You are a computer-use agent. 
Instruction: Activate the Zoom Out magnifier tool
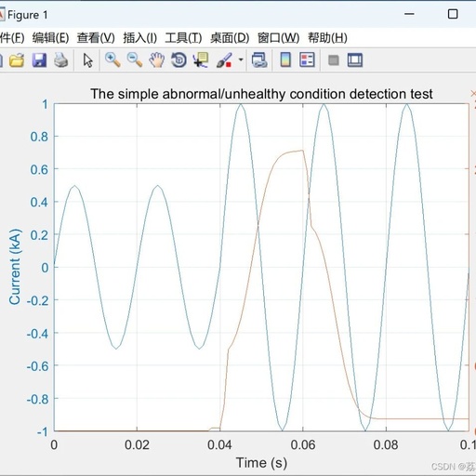pyautogui.click(x=135, y=59)
